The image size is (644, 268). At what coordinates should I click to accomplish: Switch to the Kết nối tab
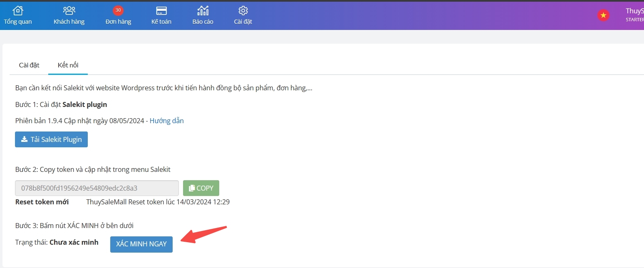[x=68, y=65]
